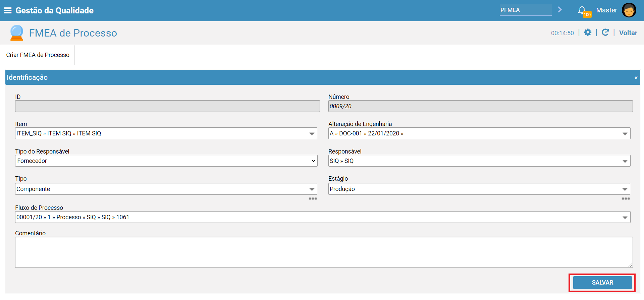Collapse the Identificação panel
The height and width of the screenshot is (300, 644).
click(x=636, y=77)
